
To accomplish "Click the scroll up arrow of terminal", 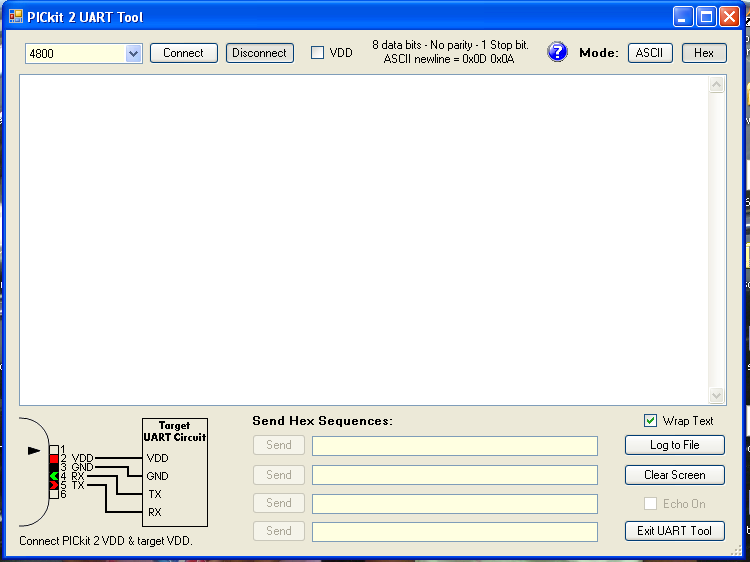I will pos(716,85).
